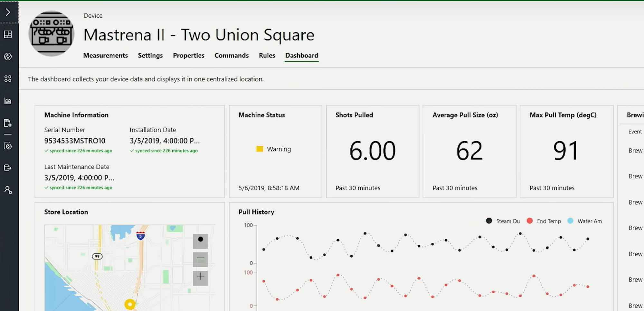
Task: Click the Machine Status tile title
Action: coord(261,115)
